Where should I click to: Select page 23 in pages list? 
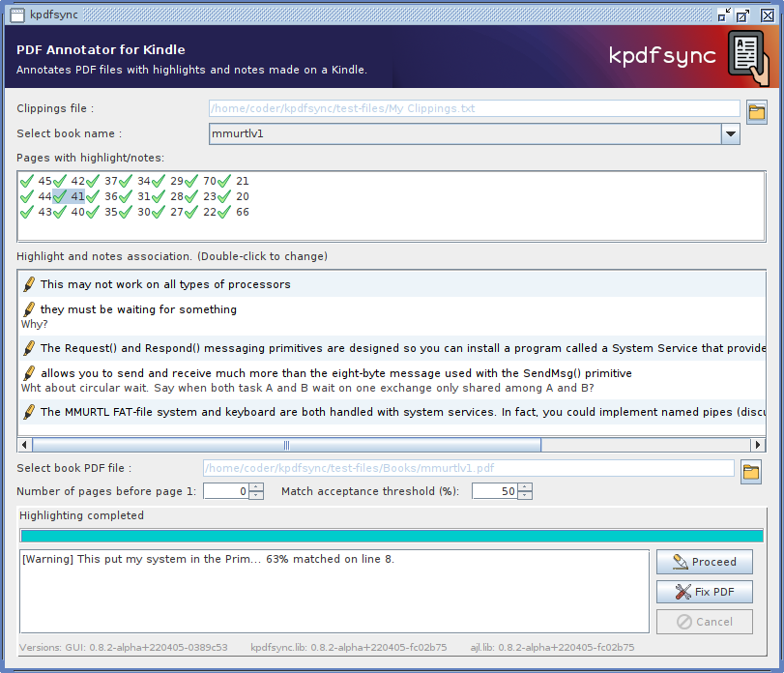pyautogui.click(x=200, y=196)
